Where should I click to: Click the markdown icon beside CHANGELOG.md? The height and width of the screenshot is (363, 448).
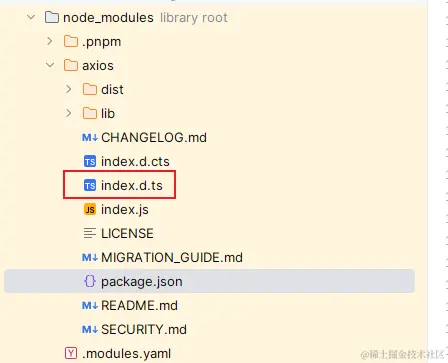click(90, 137)
